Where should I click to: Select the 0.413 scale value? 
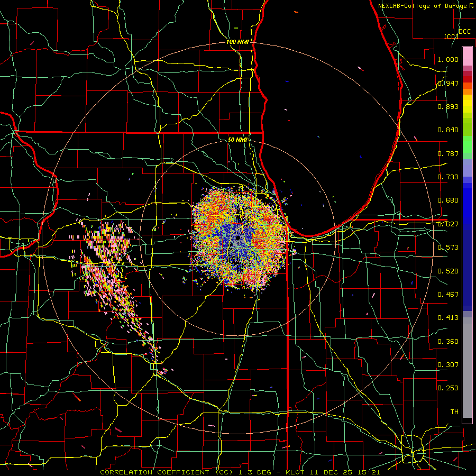[448, 318]
